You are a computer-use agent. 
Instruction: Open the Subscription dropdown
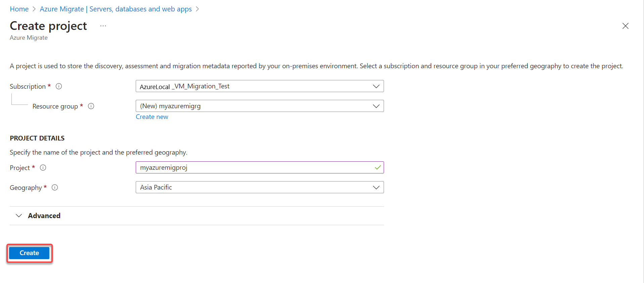259,86
